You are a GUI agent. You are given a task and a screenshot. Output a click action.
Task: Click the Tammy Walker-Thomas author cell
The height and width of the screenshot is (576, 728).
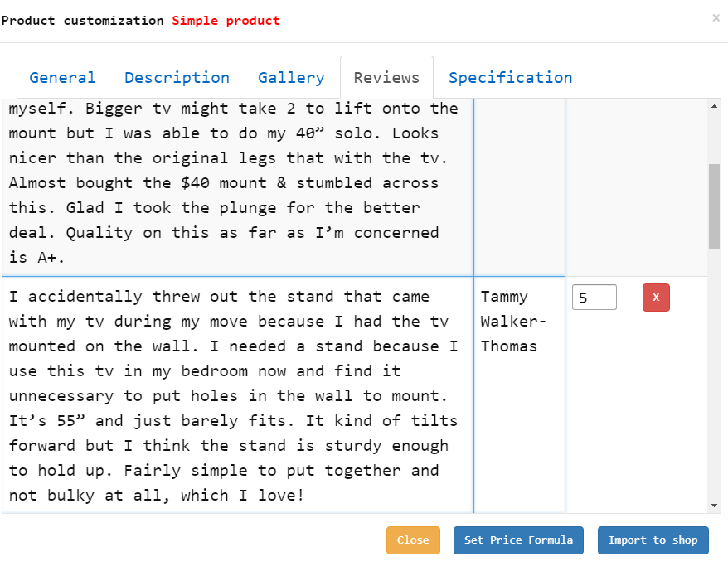click(x=519, y=394)
